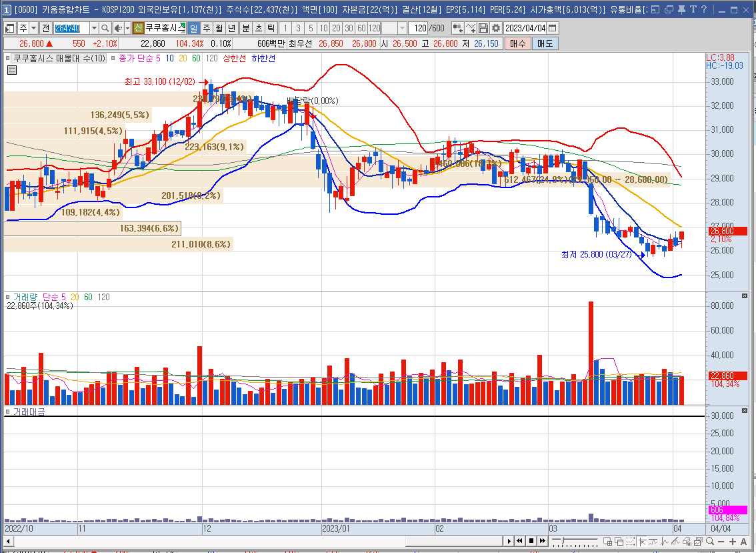The image size is (756, 553).
Task: Select interval 10 button
Action: pyautogui.click(x=323, y=29)
